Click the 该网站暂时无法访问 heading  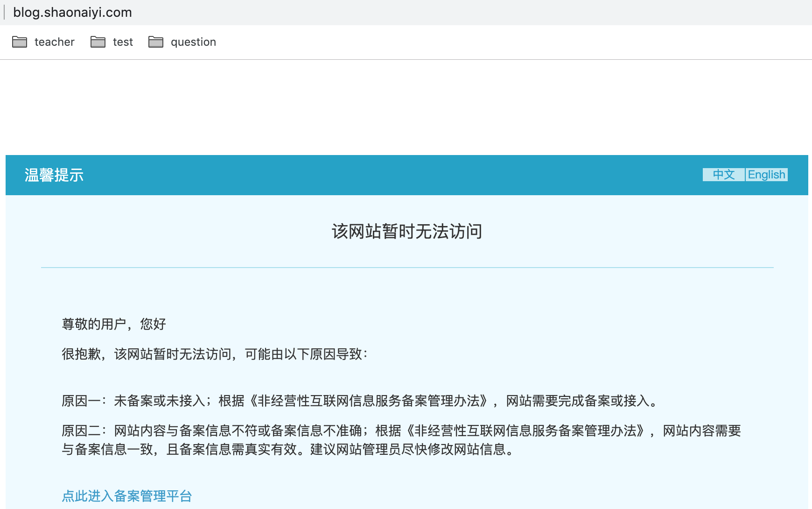407,231
